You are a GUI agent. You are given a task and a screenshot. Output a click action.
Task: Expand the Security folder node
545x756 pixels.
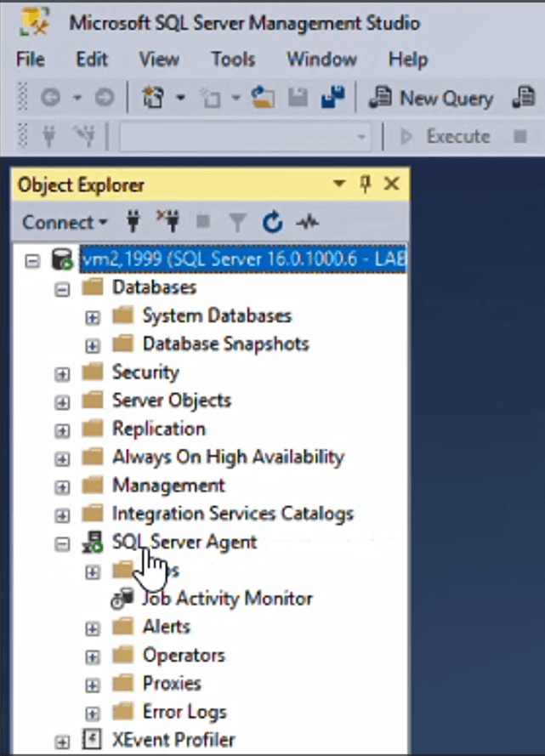62,373
